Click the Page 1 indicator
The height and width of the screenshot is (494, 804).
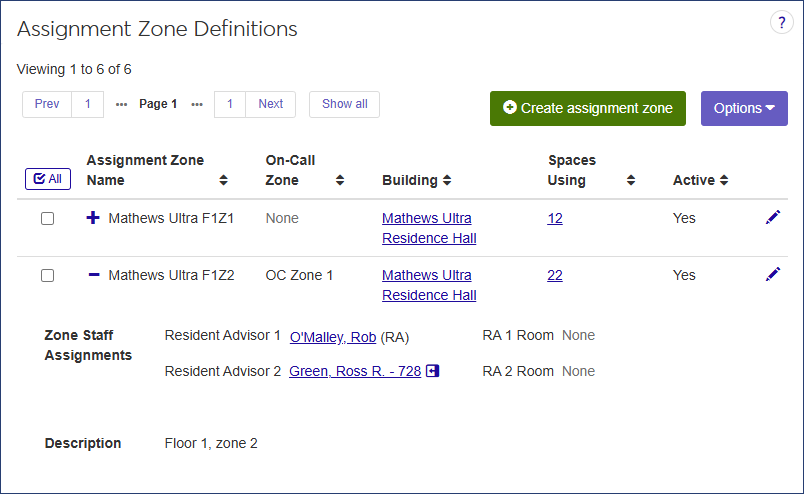(x=158, y=104)
